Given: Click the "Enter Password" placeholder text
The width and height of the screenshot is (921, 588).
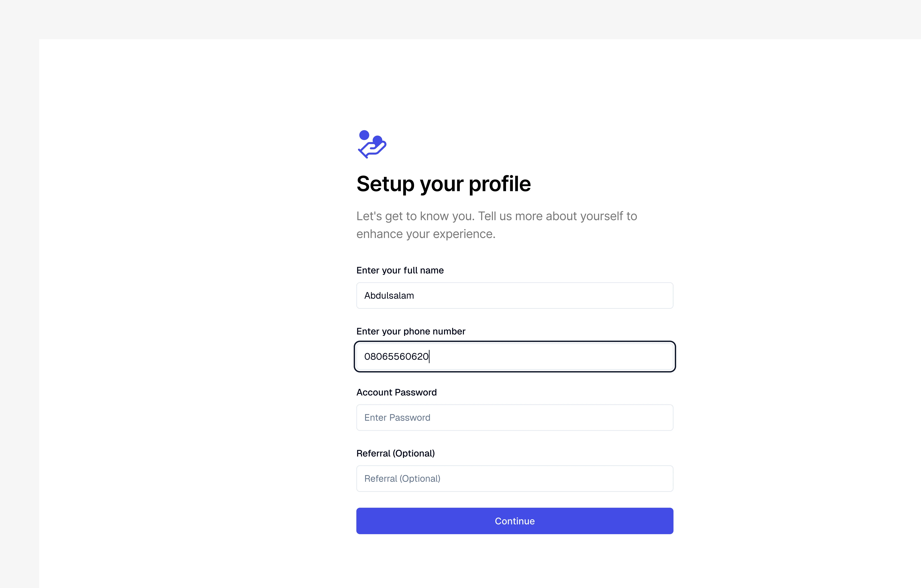Looking at the screenshot, I should pyautogui.click(x=397, y=418).
